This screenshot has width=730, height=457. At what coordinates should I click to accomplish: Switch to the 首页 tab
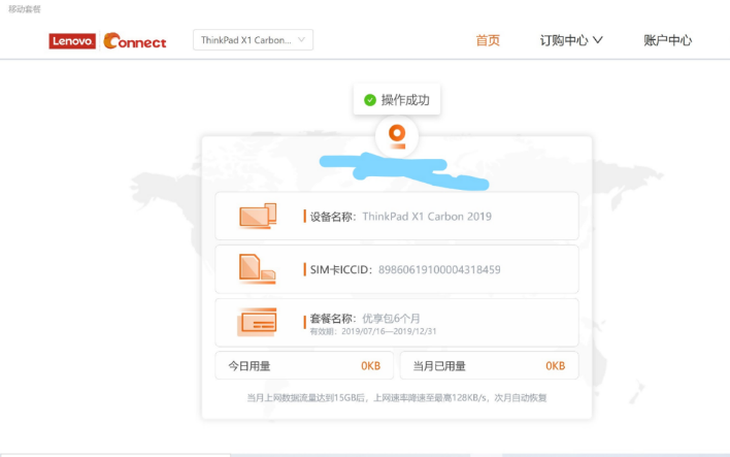[x=488, y=41]
